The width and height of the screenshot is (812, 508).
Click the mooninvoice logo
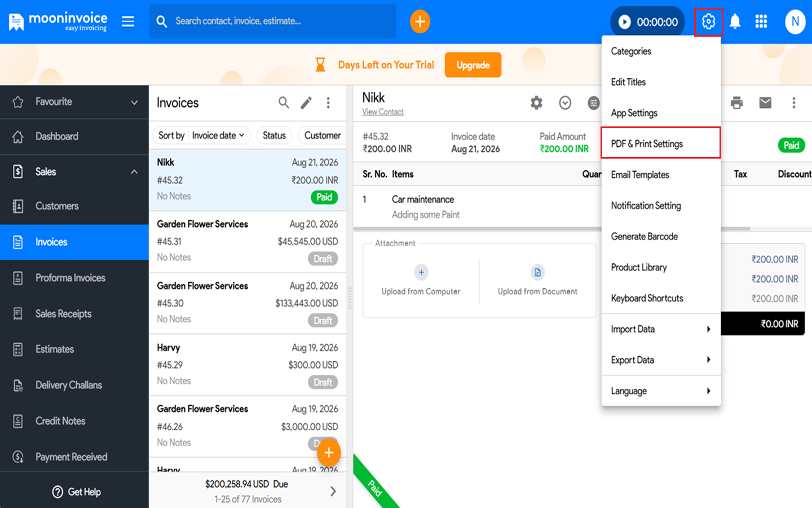[58, 21]
